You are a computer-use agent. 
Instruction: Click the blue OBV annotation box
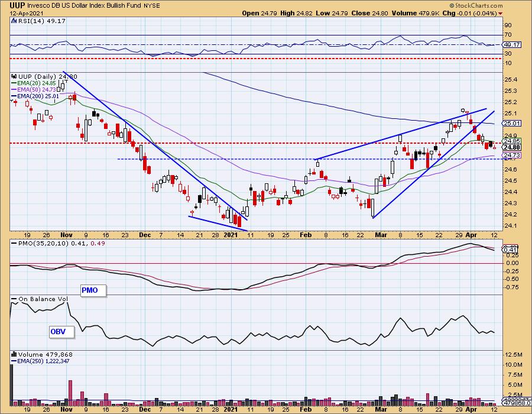click(x=61, y=332)
